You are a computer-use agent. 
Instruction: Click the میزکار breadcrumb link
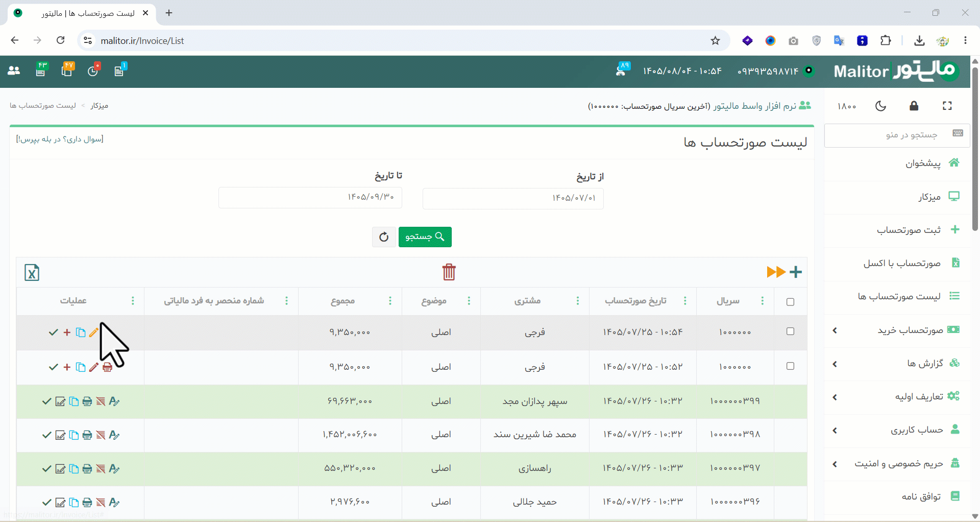pyautogui.click(x=100, y=106)
